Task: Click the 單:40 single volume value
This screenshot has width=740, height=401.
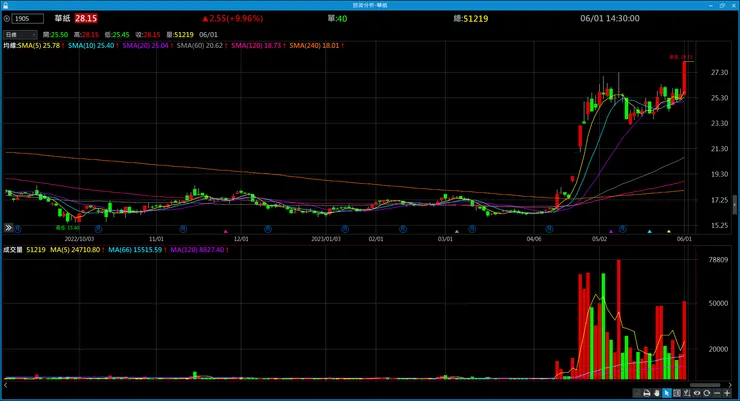Action: (x=337, y=18)
